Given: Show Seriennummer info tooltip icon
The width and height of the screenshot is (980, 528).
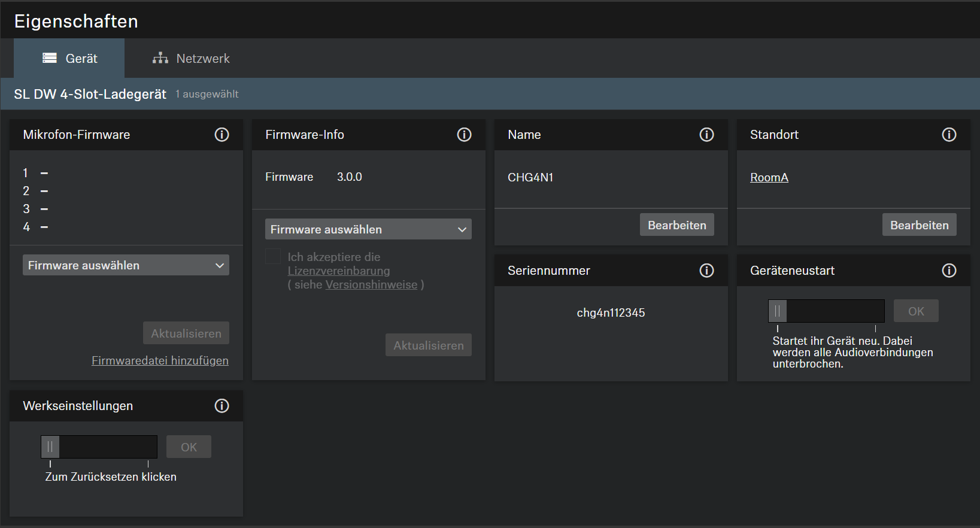Looking at the screenshot, I should pos(706,271).
